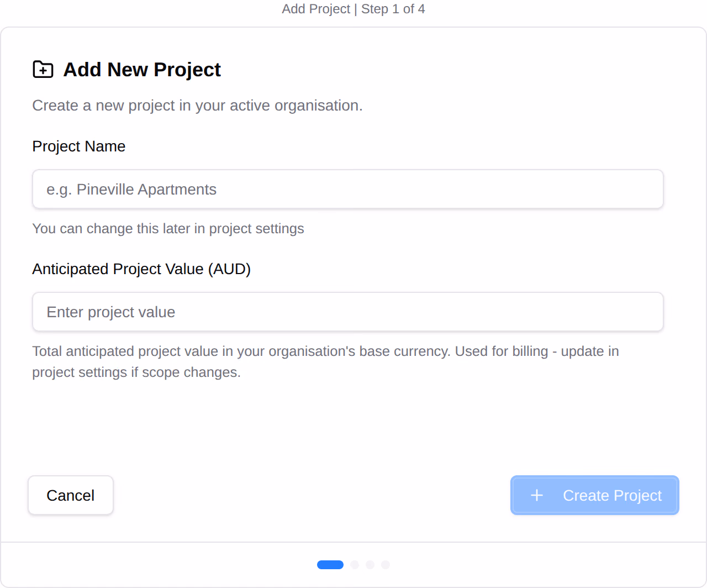707x588 pixels.
Task: Focus the Anticipated Project Value field
Action: pyautogui.click(x=348, y=312)
